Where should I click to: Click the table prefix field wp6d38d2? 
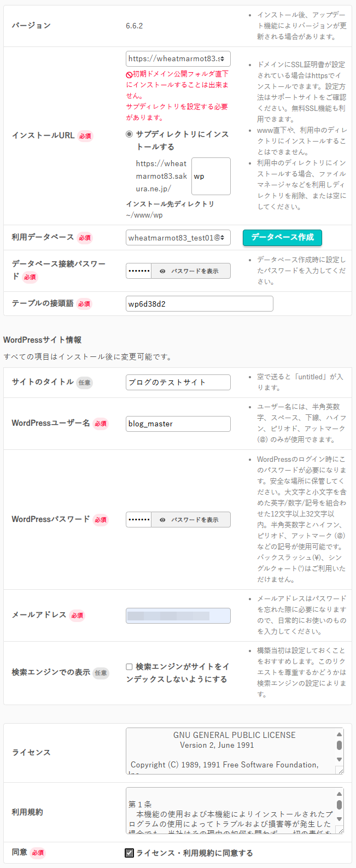pos(199,304)
